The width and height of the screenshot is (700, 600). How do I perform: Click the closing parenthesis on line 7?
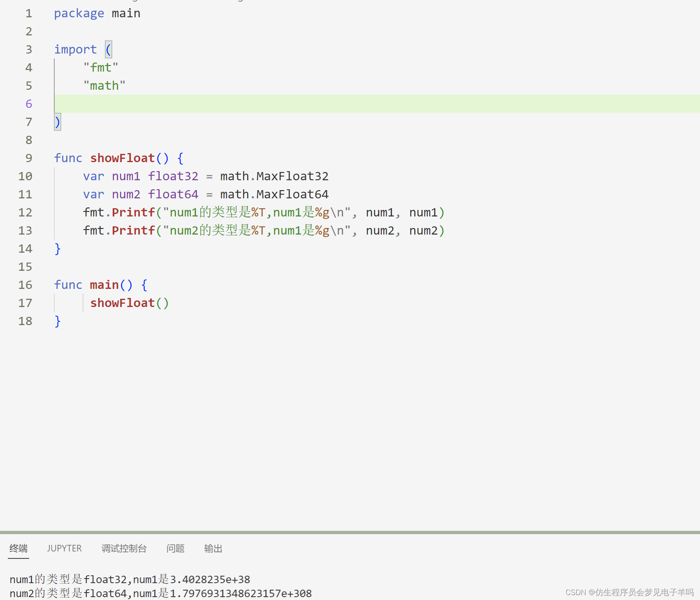pyautogui.click(x=58, y=122)
